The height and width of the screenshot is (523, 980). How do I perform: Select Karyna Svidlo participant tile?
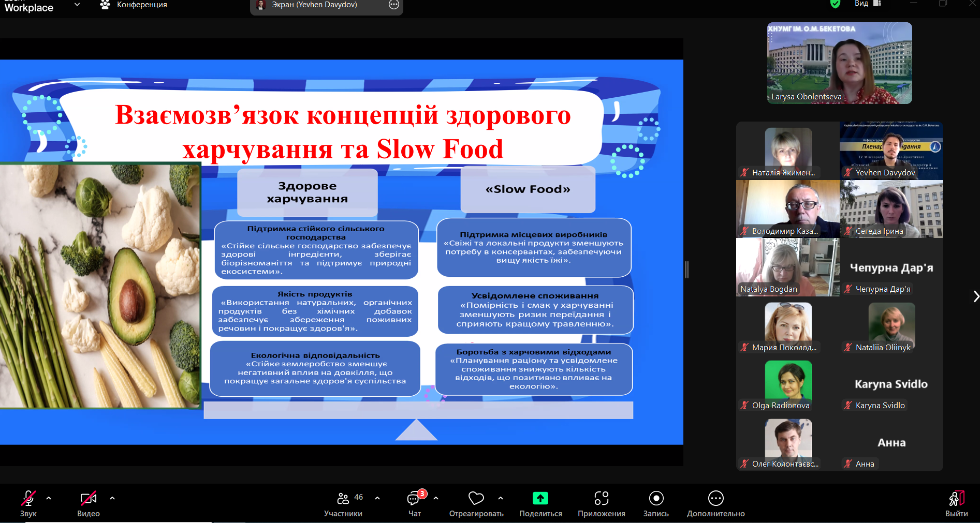[891, 383]
